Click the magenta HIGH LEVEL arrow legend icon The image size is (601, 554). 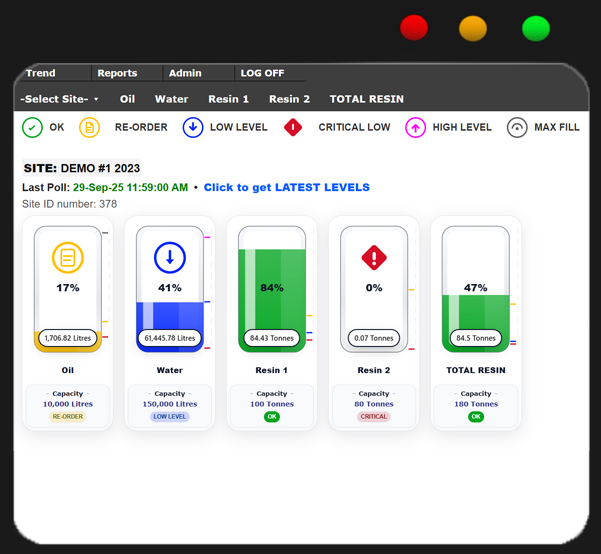[x=415, y=127]
